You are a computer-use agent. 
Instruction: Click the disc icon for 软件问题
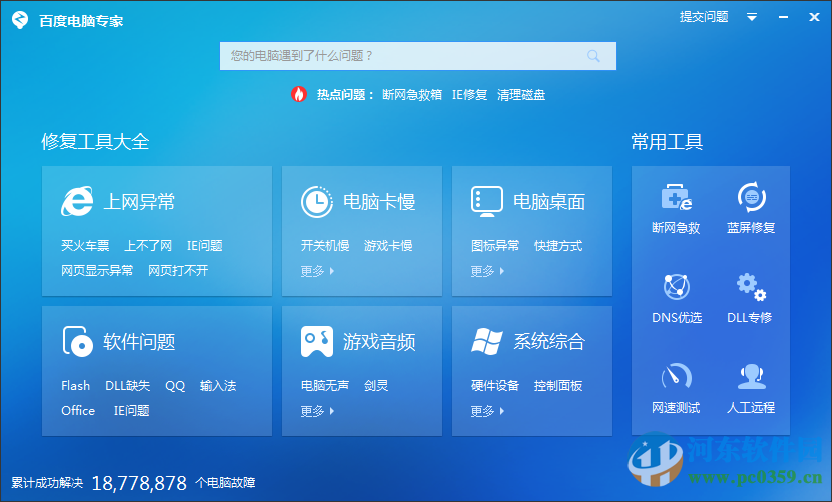[77, 341]
